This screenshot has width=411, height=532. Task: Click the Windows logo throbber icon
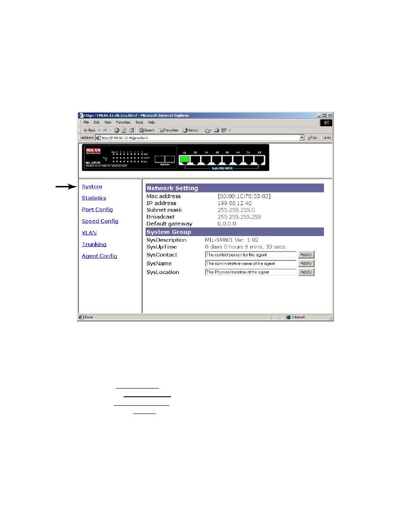(x=326, y=123)
